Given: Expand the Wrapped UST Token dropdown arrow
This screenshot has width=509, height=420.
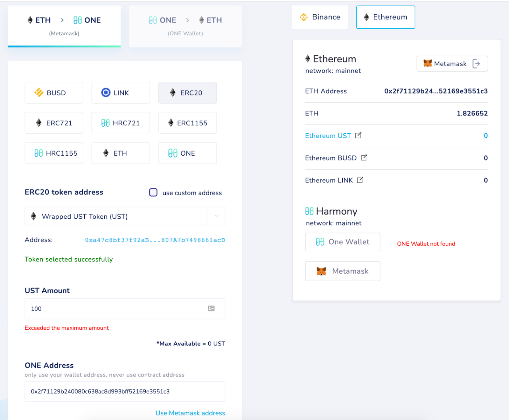Looking at the screenshot, I should (x=216, y=216).
